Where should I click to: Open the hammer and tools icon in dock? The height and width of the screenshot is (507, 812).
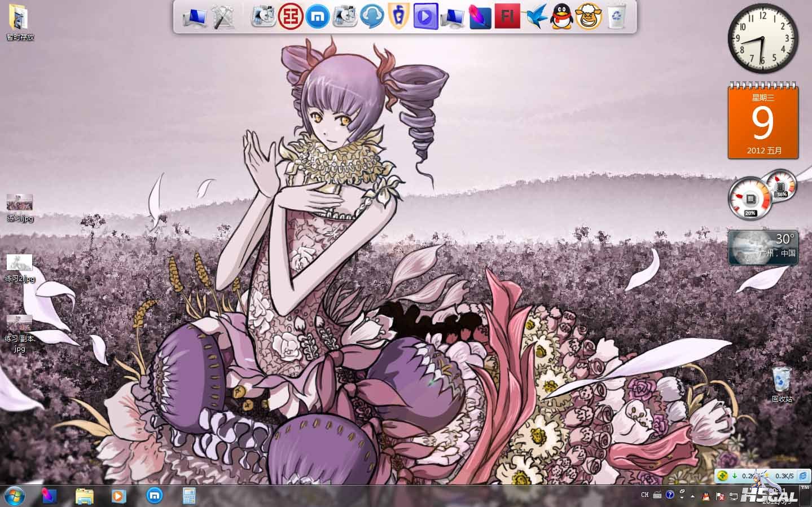[223, 17]
